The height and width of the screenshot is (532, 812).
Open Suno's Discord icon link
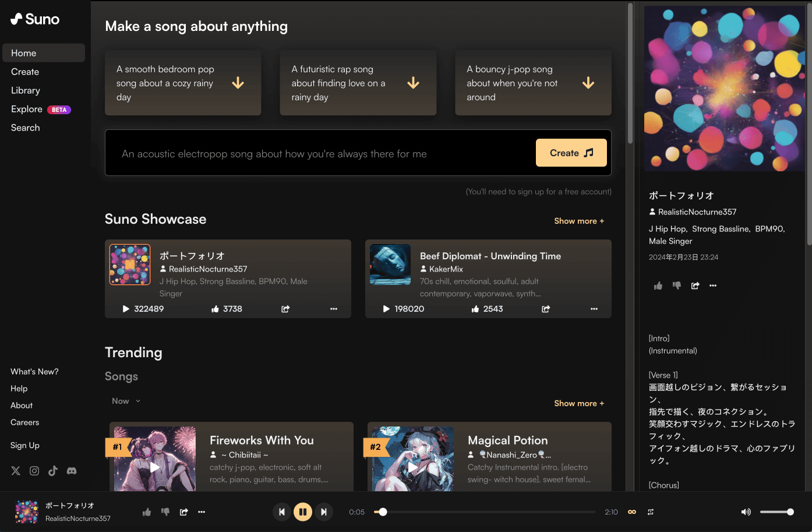(72, 471)
